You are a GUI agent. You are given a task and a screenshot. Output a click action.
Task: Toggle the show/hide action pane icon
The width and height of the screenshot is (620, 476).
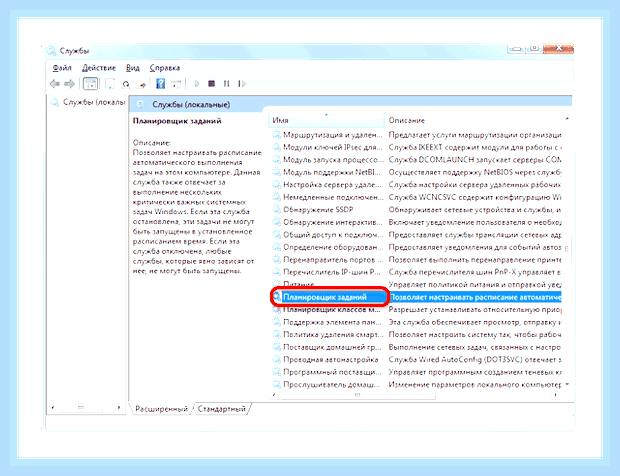[176, 84]
